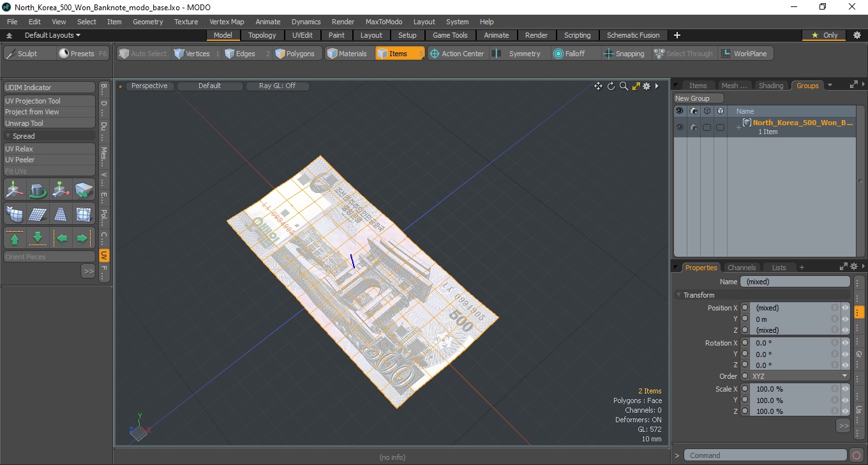Screen dimensions: 868x465
Task: Open the Perspective view type dropdown
Action: click(x=149, y=86)
